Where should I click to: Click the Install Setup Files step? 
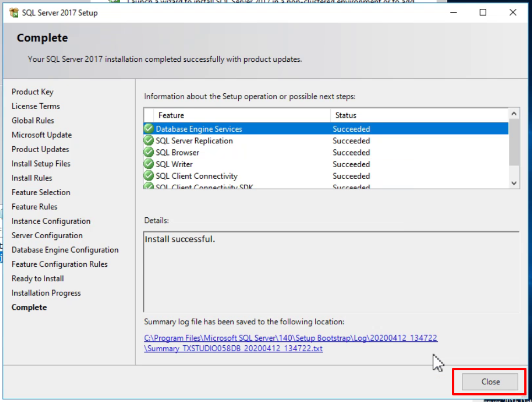(x=41, y=164)
